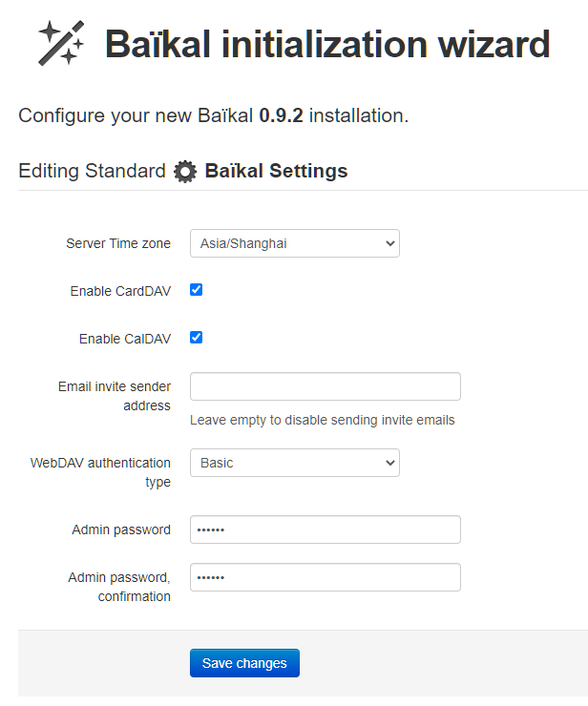Uncheck the Enable CalDAV checkbox
This screenshot has height=706, width=588.
tap(197, 337)
